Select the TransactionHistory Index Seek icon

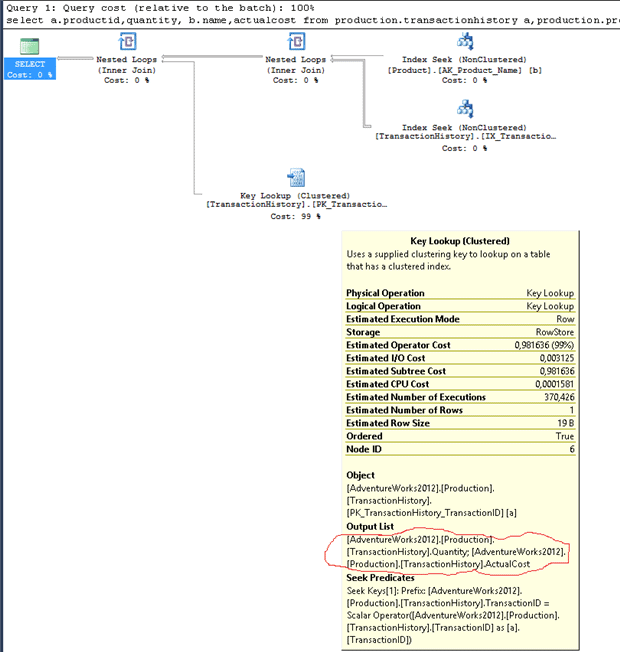tap(465, 109)
